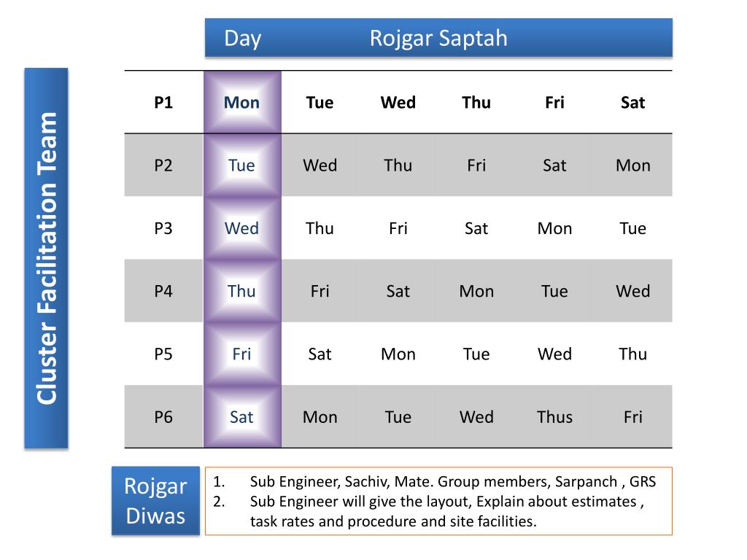This screenshot has width=747, height=560.
Task: Select the Mon cell at end of row P2
Action: (632, 166)
